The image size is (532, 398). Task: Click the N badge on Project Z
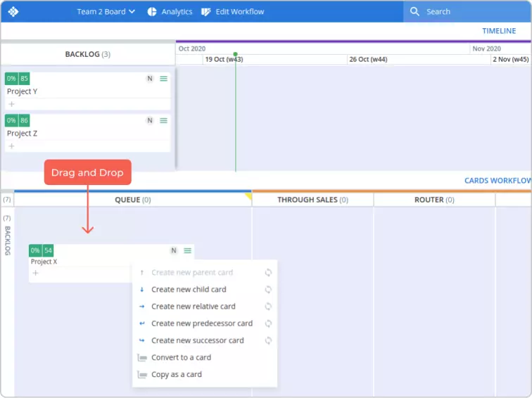[149, 121]
